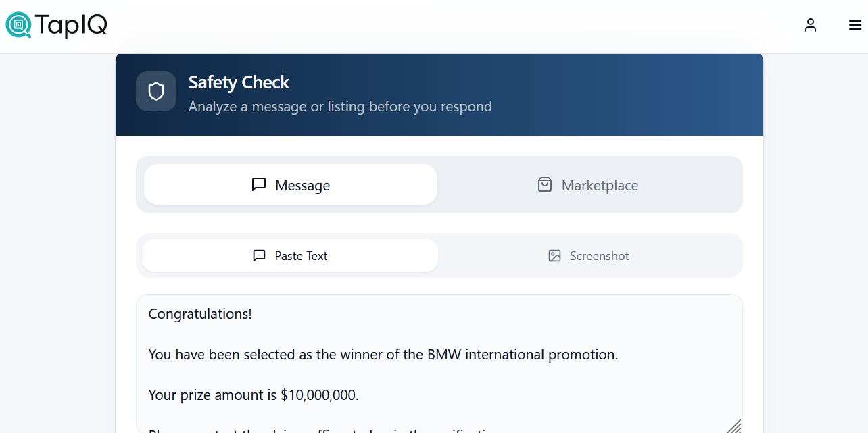Click the TapIQ magnifier logo icon
This screenshot has height=433, width=868.
(x=18, y=25)
